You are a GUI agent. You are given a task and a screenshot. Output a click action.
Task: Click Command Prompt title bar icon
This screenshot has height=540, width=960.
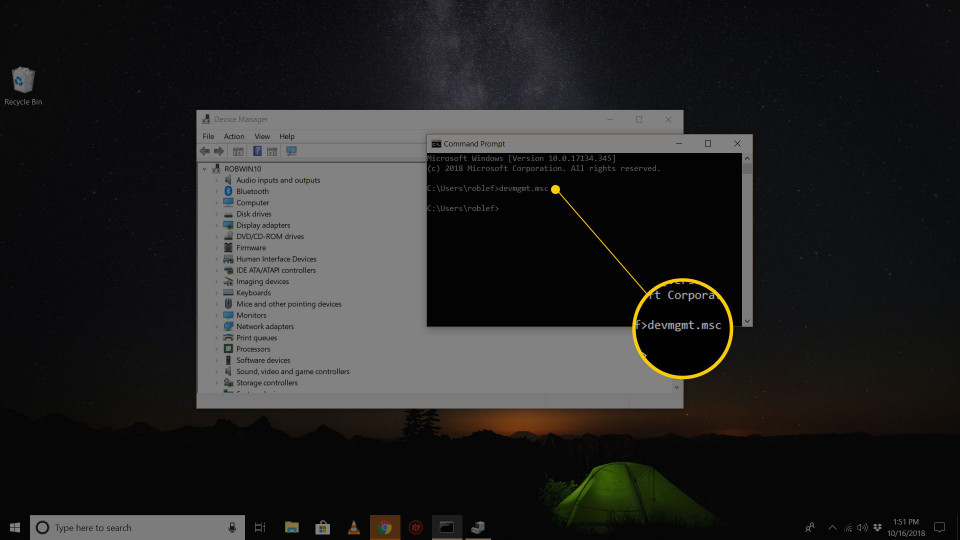436,144
